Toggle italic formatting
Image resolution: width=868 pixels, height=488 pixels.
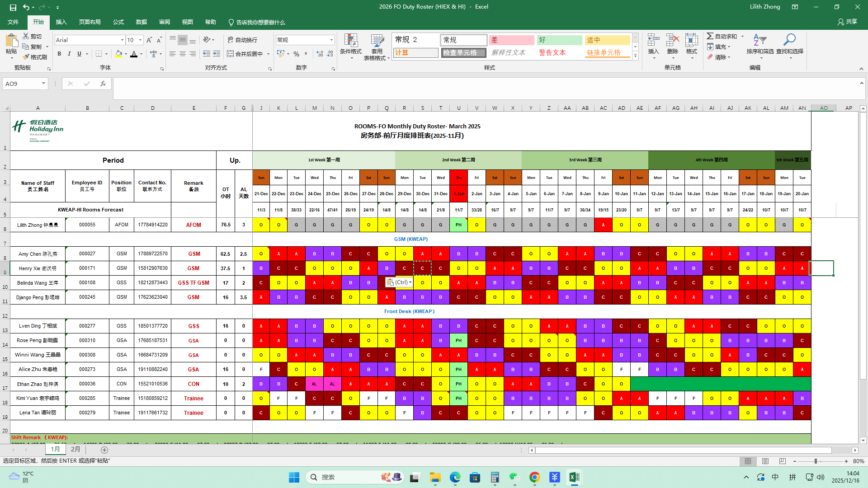pyautogui.click(x=69, y=54)
